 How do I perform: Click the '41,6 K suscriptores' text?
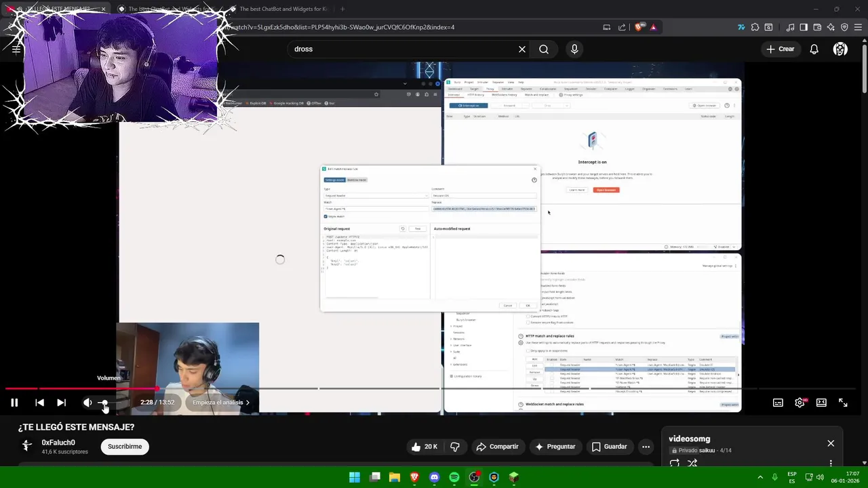click(64, 451)
